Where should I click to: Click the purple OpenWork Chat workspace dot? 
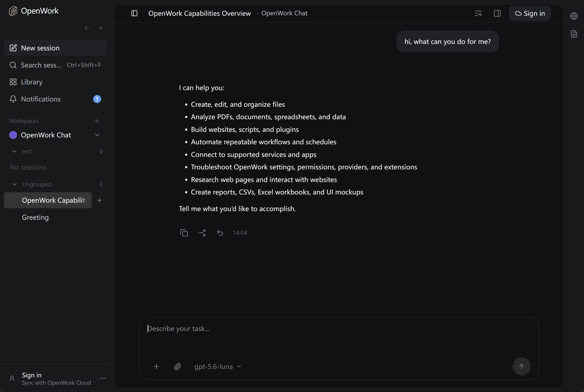13,135
